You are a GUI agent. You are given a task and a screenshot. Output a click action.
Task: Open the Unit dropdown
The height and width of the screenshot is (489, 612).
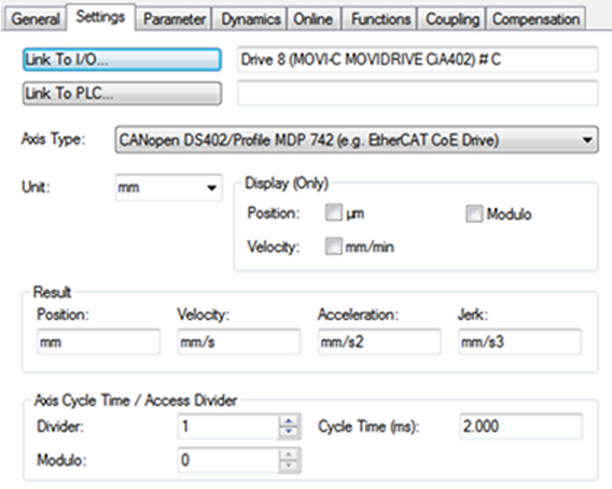point(211,187)
